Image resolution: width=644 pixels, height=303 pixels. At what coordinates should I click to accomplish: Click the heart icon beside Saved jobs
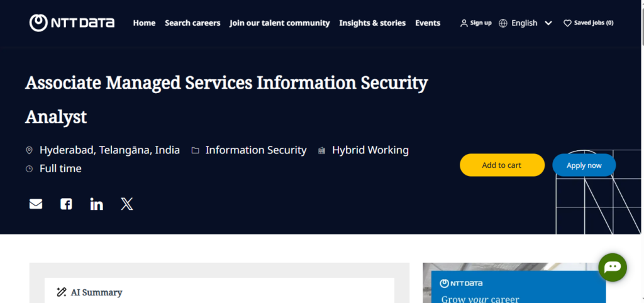567,23
